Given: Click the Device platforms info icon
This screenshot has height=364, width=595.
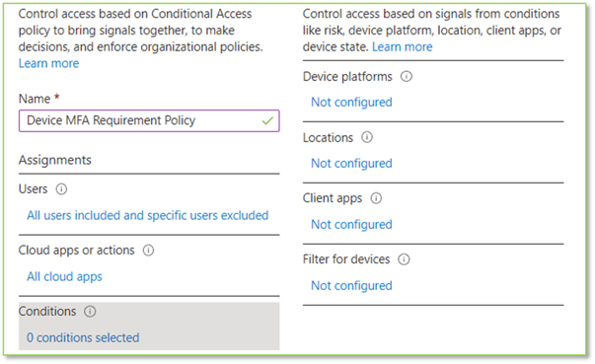Looking at the screenshot, I should pyautogui.click(x=407, y=77).
